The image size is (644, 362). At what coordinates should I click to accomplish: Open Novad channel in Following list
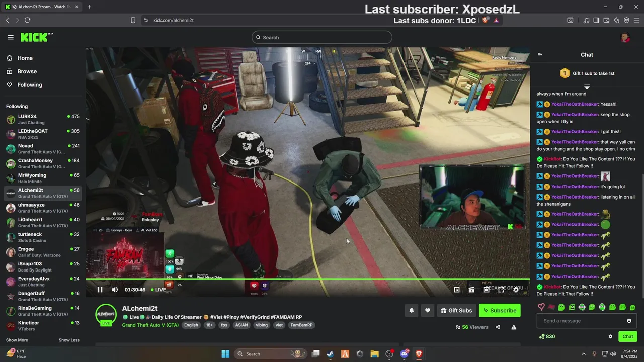[x=43, y=149]
